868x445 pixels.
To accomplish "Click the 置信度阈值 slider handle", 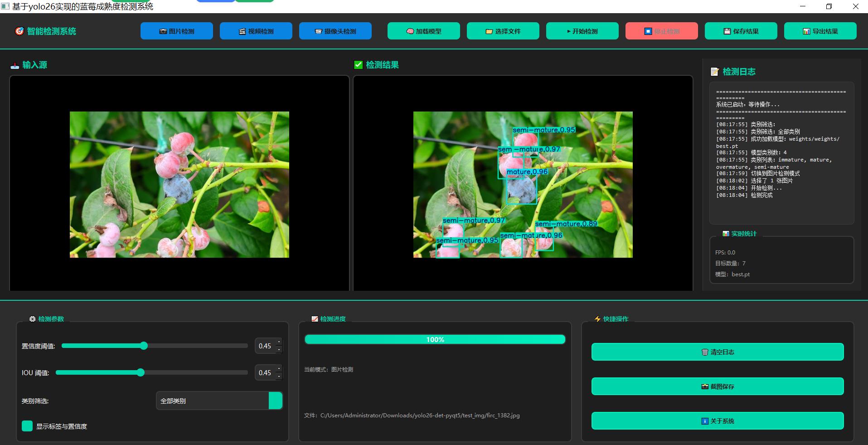I will pos(144,346).
